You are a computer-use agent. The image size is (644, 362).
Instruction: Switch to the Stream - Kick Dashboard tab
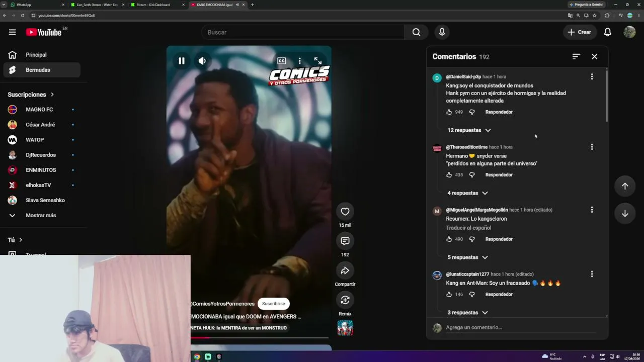click(157, 5)
